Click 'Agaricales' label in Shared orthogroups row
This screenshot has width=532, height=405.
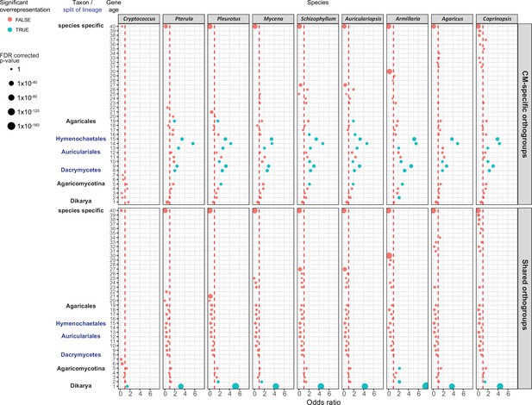(x=81, y=306)
